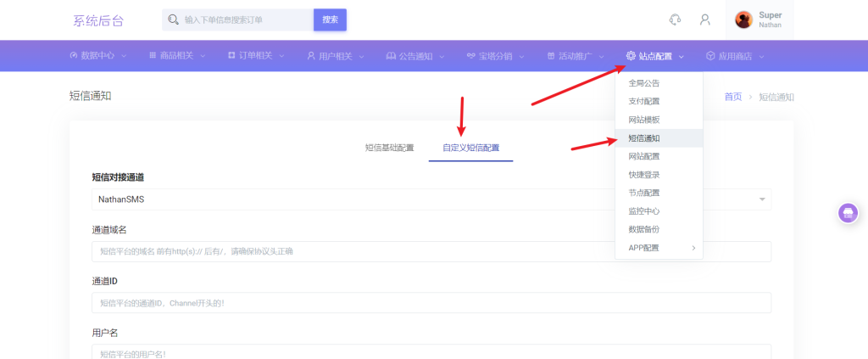Click the 公告通知 book icon
The image size is (868, 359).
(391, 56)
